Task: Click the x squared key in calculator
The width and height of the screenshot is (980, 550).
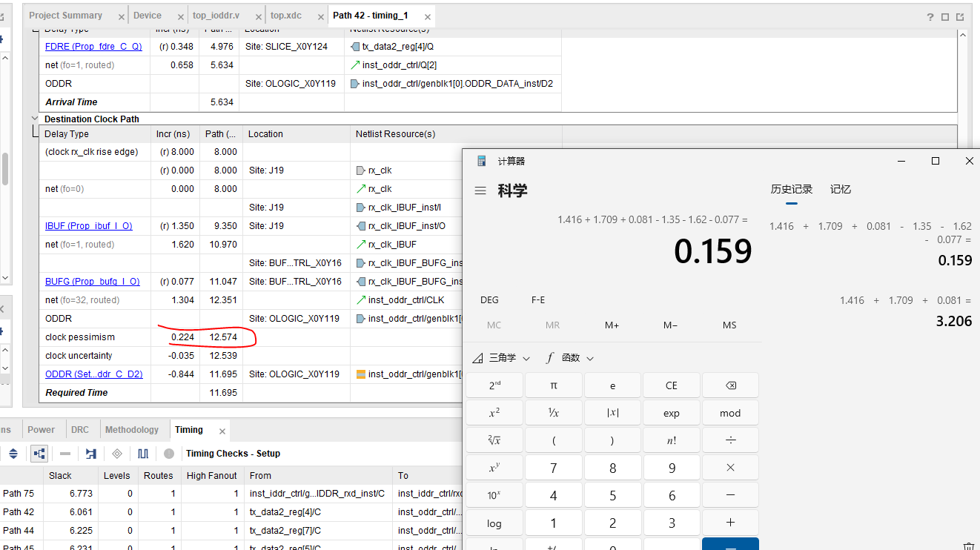Action: (x=494, y=413)
